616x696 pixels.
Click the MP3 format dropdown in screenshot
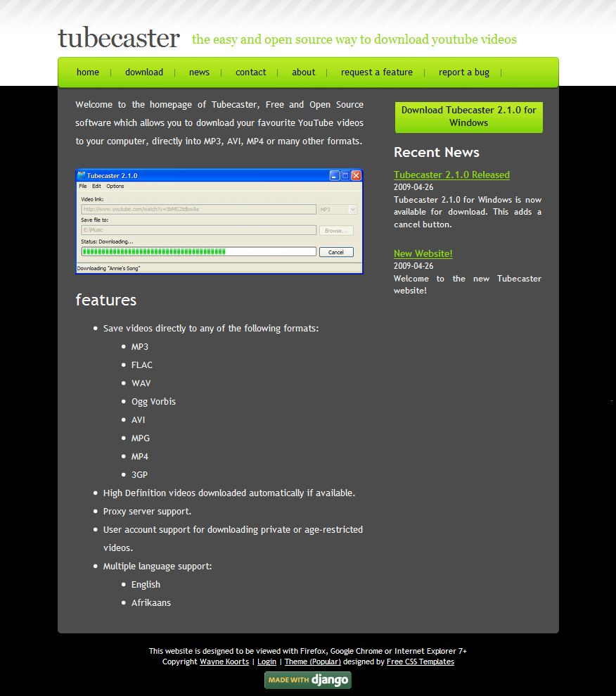coord(338,209)
